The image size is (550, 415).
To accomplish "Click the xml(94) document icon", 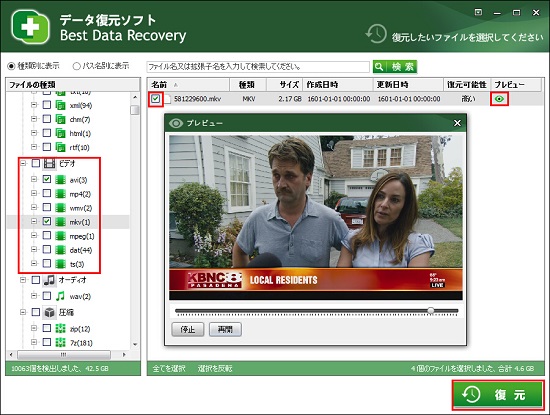I will point(60,105).
